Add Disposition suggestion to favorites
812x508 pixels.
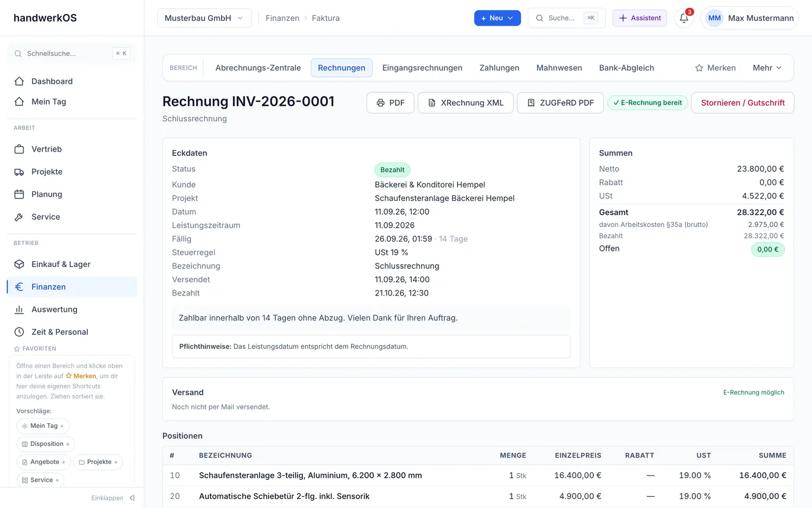click(x=45, y=444)
